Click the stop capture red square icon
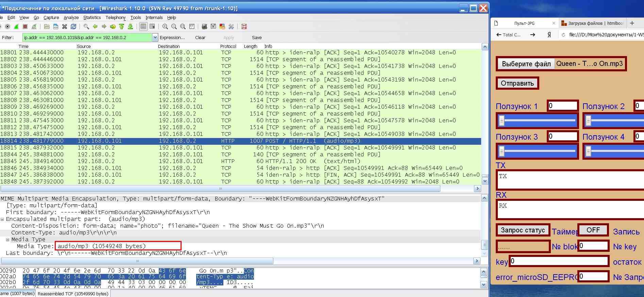The height and width of the screenshot is (297, 644). click(25, 27)
